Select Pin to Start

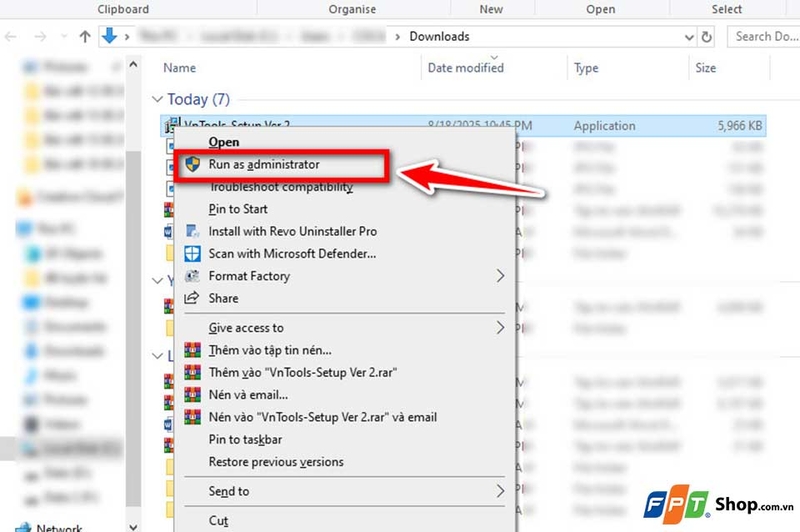tap(238, 209)
